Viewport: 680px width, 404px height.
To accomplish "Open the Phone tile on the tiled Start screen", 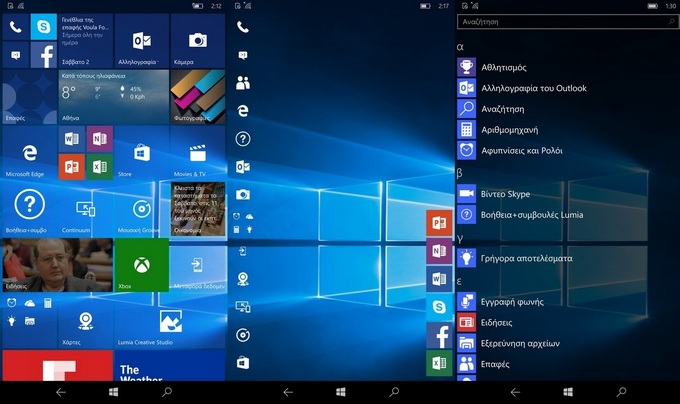I will 16,27.
